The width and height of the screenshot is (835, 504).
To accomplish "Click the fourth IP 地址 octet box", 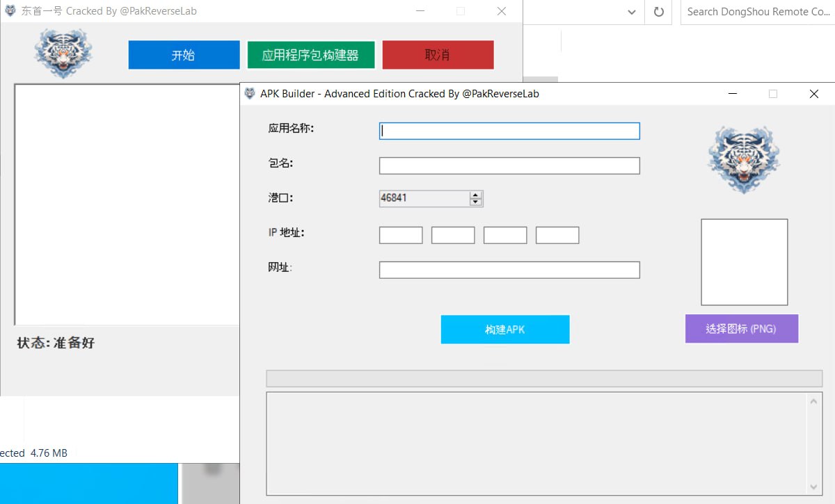I will [557, 235].
